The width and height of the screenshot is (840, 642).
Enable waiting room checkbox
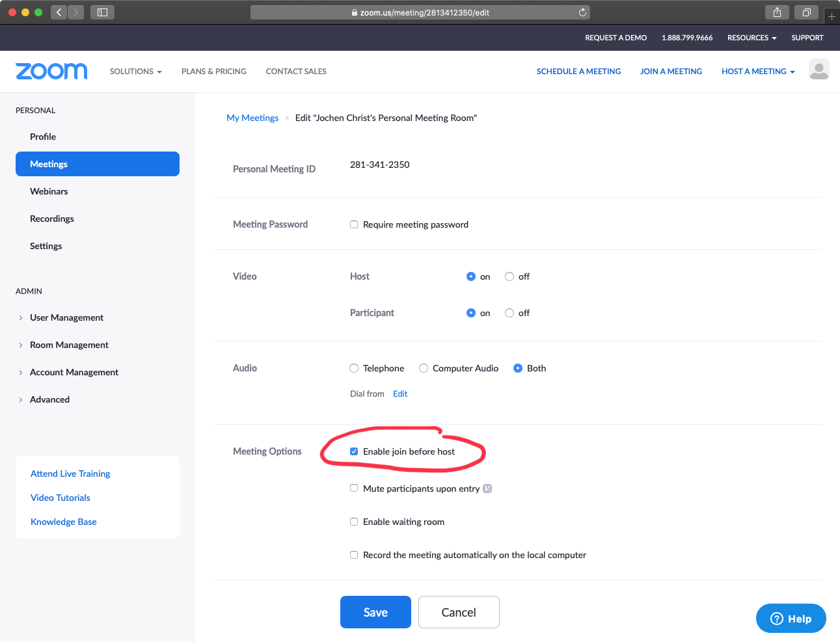click(x=354, y=522)
